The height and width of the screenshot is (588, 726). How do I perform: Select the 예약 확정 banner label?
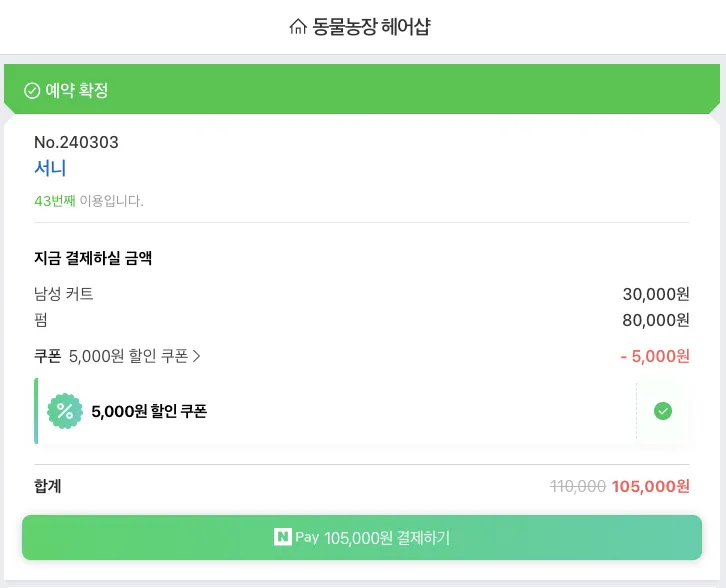coord(77,91)
